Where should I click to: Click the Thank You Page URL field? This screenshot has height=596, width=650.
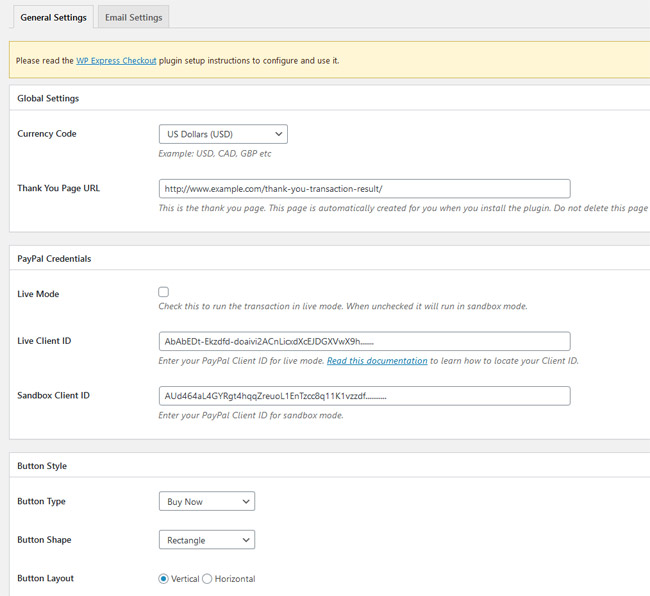pyautogui.click(x=364, y=189)
